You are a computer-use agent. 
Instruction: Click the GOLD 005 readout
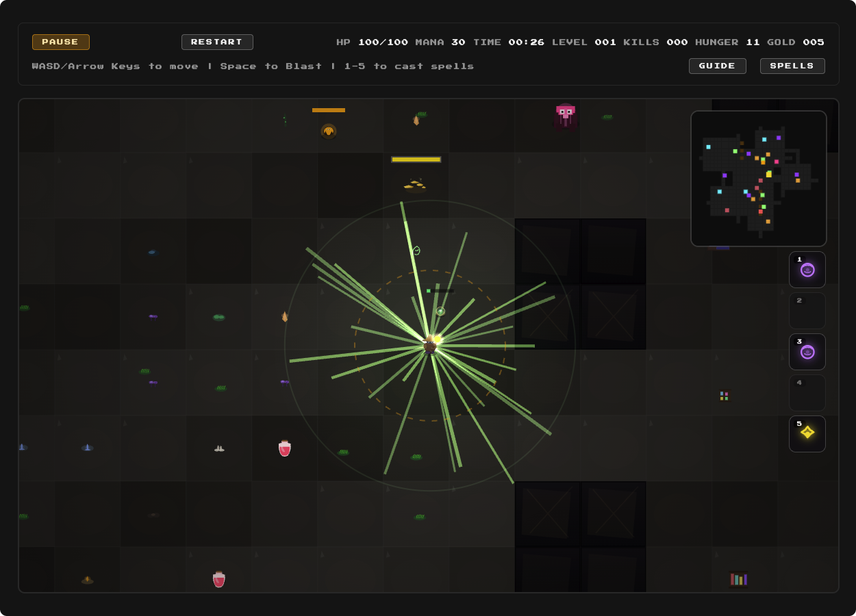796,42
